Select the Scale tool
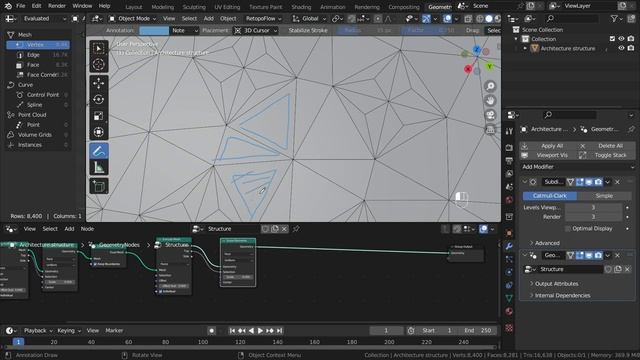 (98, 116)
